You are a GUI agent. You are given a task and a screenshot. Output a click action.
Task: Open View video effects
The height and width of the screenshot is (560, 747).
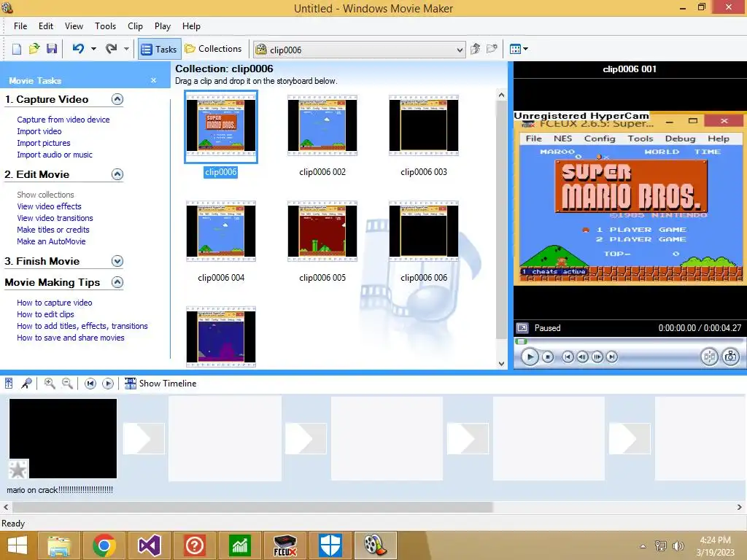49,206
